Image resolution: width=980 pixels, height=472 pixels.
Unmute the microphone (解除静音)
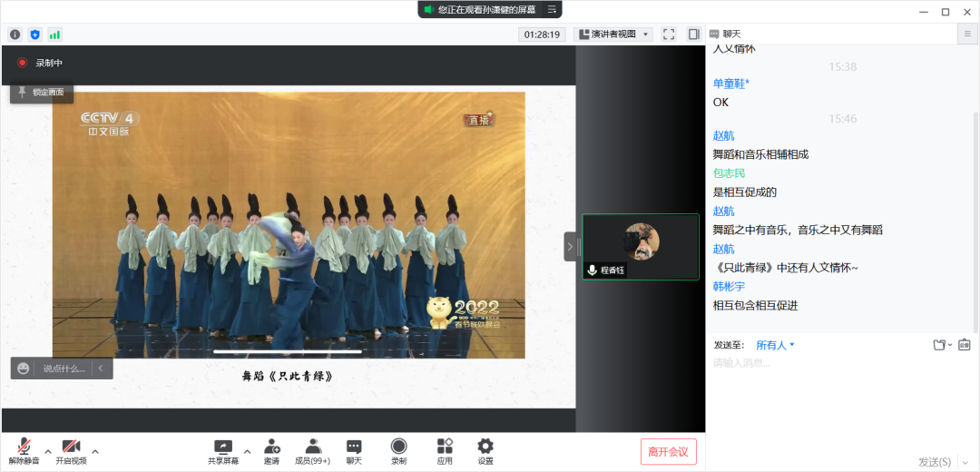pyautogui.click(x=24, y=452)
